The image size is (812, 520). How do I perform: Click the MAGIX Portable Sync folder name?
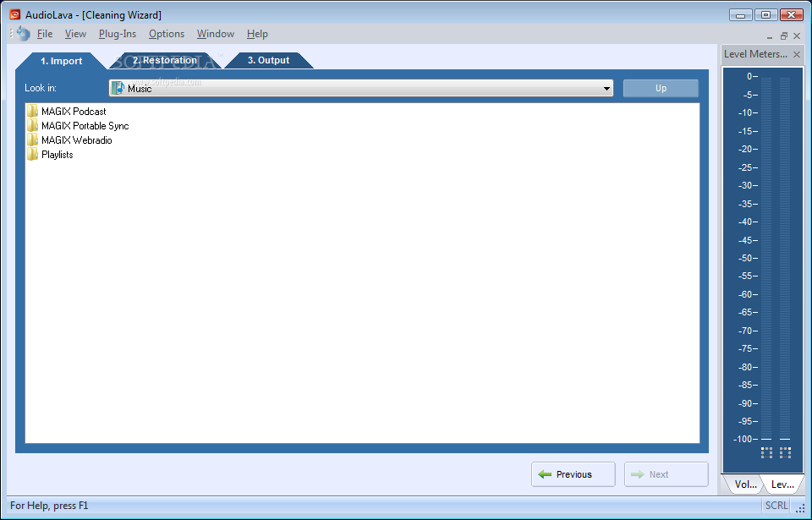[x=85, y=126]
